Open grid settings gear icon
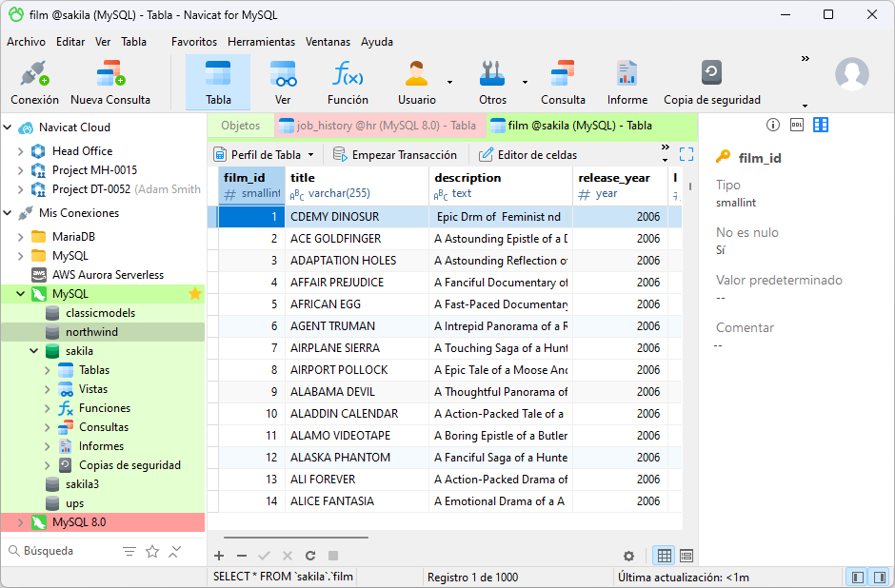The height and width of the screenshot is (588, 895). 628,556
